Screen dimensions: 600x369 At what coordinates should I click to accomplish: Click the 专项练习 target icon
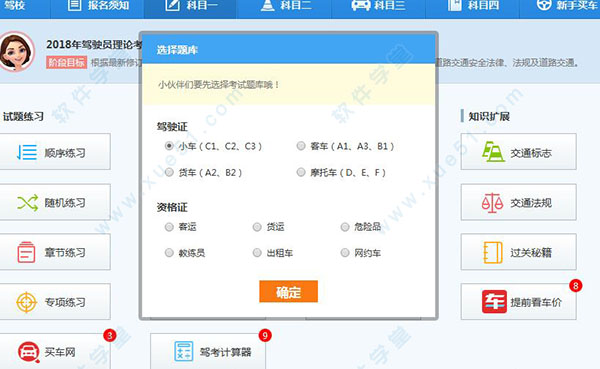[x=26, y=302]
